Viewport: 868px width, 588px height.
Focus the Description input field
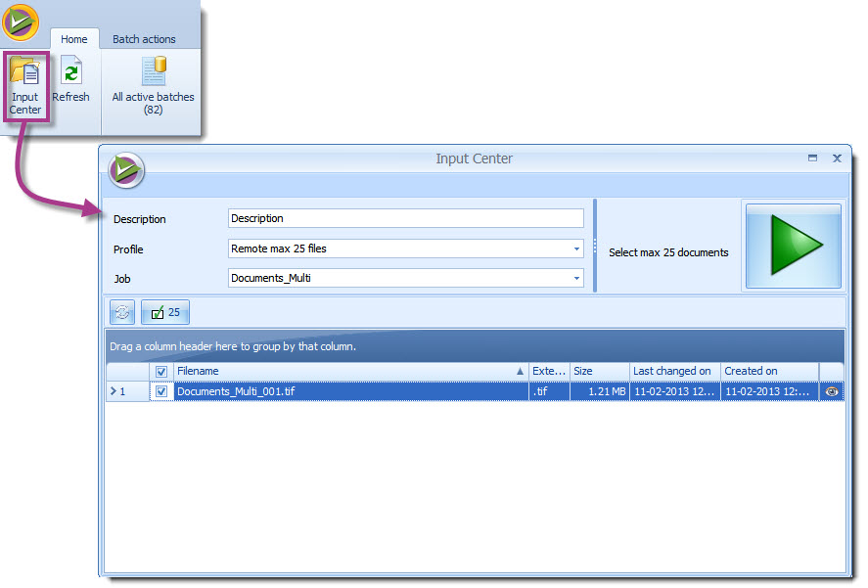click(x=406, y=218)
